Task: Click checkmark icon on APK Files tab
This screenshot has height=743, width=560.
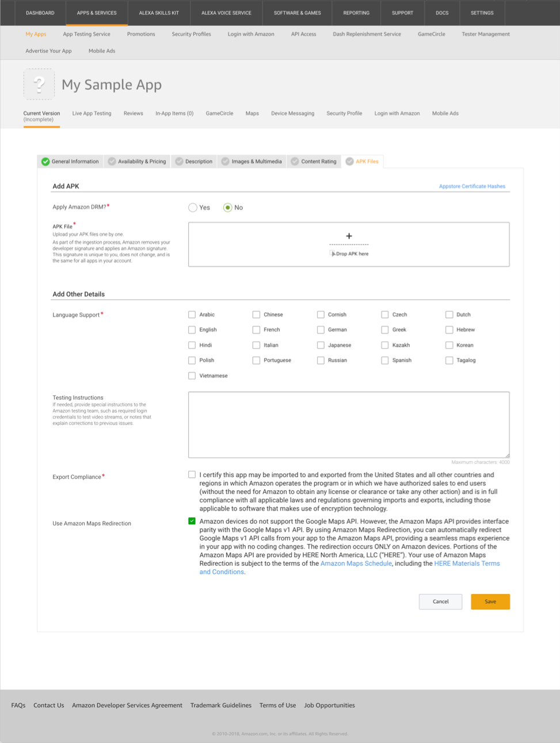Action: pos(349,162)
